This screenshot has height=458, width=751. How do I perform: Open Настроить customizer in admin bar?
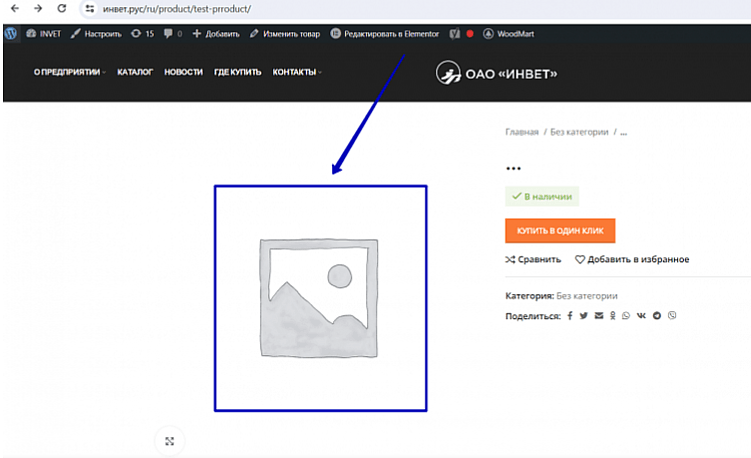coord(96,34)
